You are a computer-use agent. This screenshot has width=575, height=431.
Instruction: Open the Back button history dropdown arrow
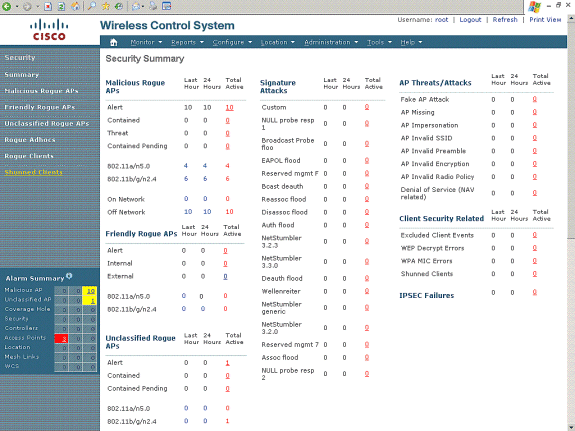click(x=17, y=6)
